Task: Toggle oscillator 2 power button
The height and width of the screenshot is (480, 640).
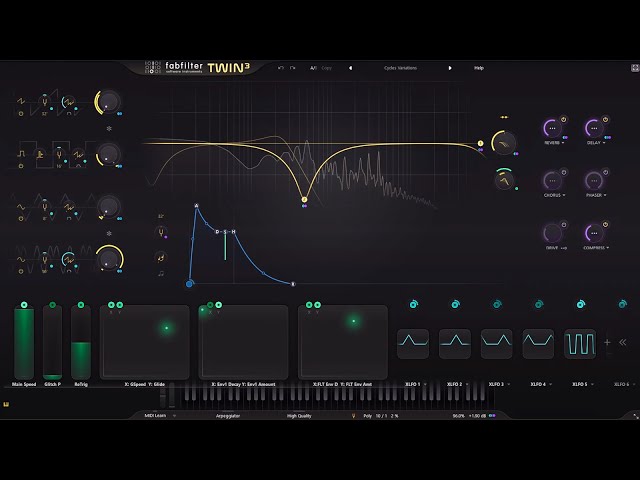Action: 21,166
